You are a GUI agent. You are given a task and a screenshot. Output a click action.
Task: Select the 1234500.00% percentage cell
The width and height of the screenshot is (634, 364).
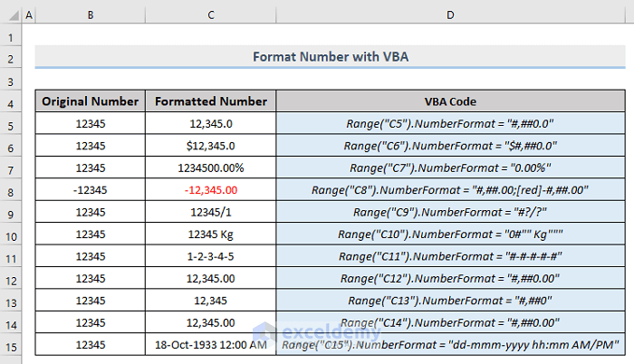click(210, 168)
